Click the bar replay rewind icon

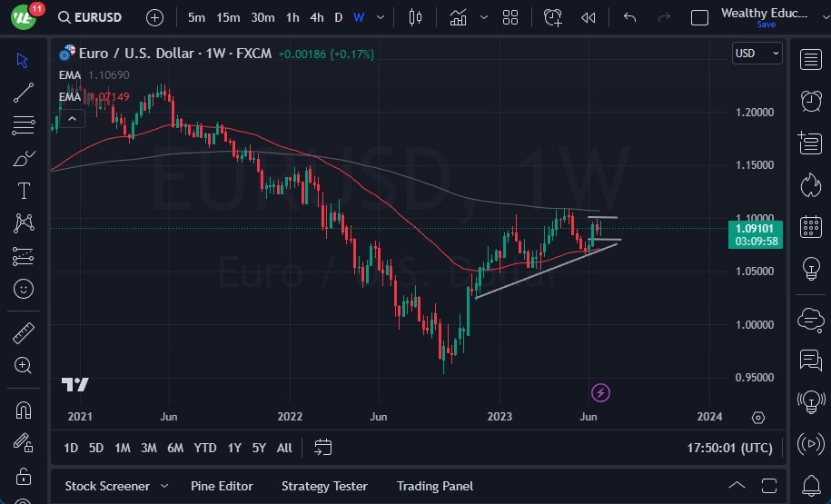pyautogui.click(x=589, y=17)
